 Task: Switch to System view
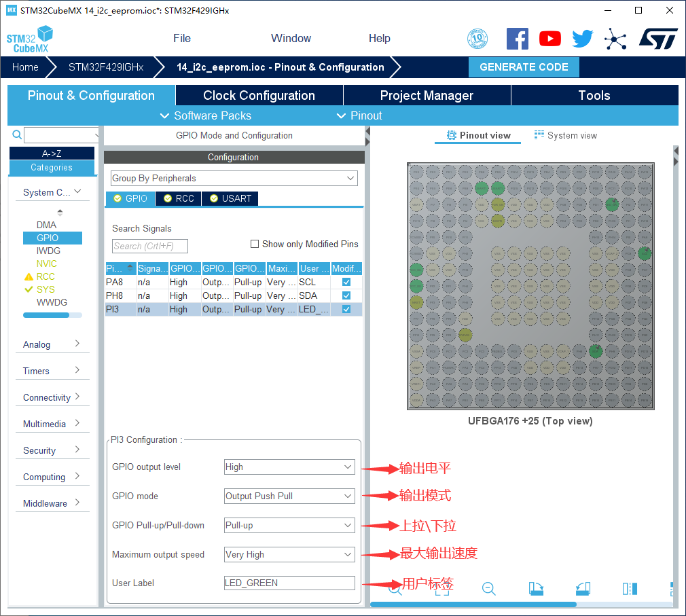(x=565, y=135)
